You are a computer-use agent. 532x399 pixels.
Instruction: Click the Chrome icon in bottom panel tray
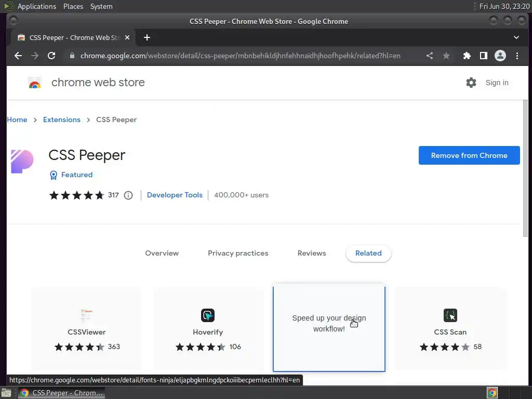click(x=493, y=393)
